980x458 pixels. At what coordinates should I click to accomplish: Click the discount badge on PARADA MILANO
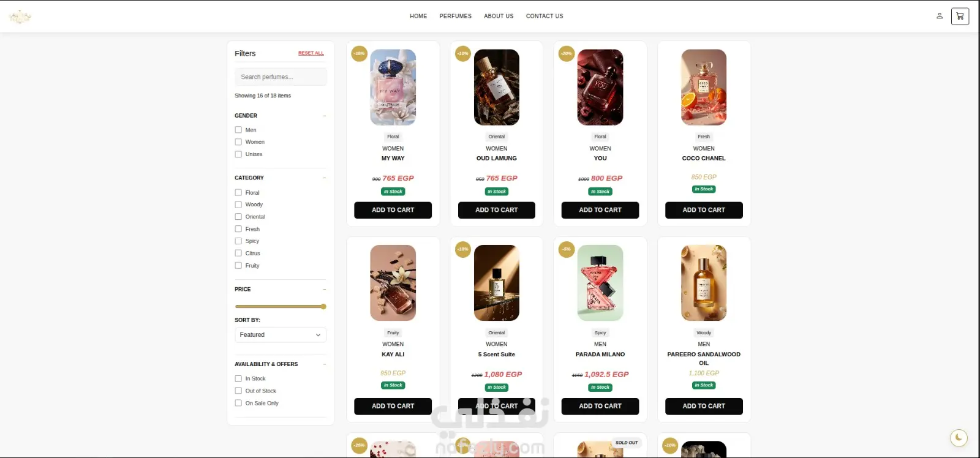coord(567,249)
